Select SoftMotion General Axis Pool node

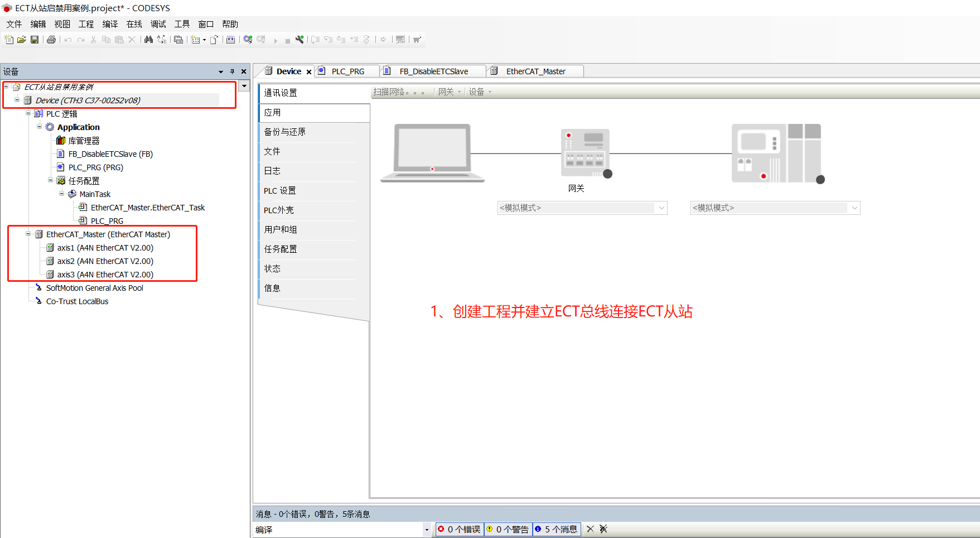click(x=94, y=287)
